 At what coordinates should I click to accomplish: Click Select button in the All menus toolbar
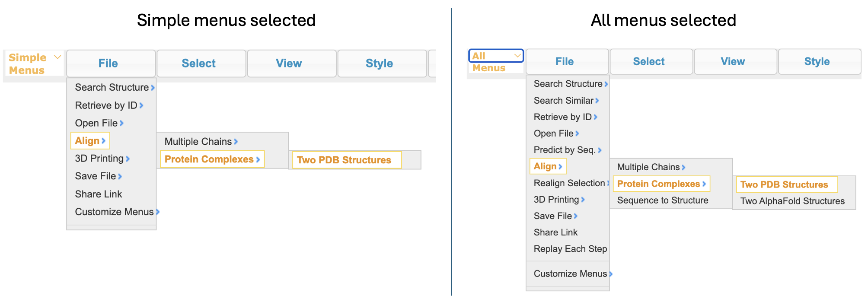click(x=648, y=61)
